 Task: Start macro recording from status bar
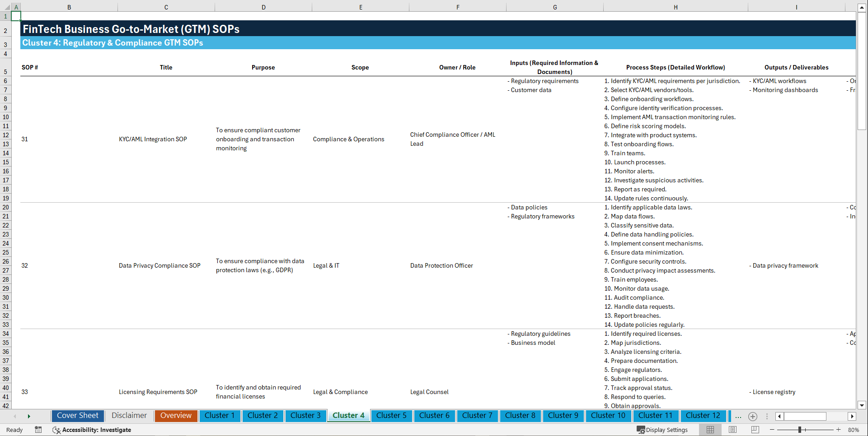(x=38, y=430)
